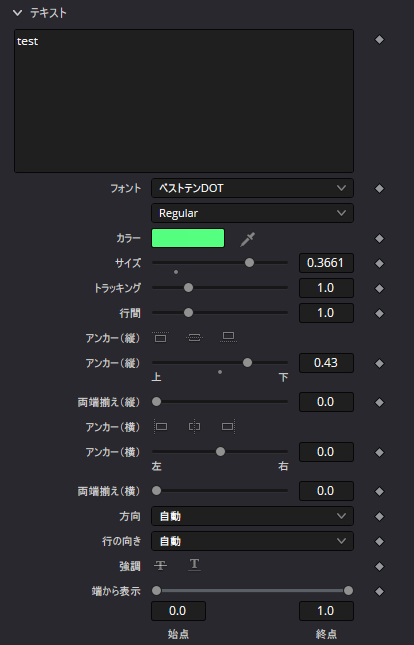Screen dimensions: 414x645
Task: Click the サイズ slider handle
Action: click(249, 262)
